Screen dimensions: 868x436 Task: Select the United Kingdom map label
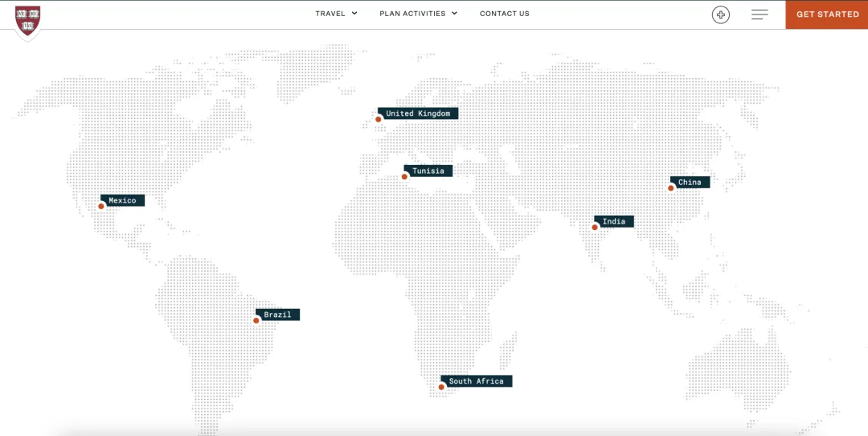(418, 113)
